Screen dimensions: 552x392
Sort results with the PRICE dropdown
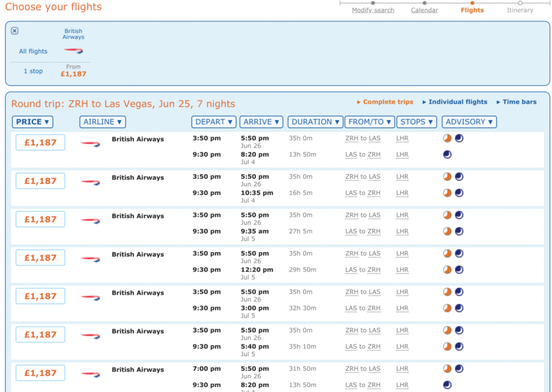click(x=32, y=122)
